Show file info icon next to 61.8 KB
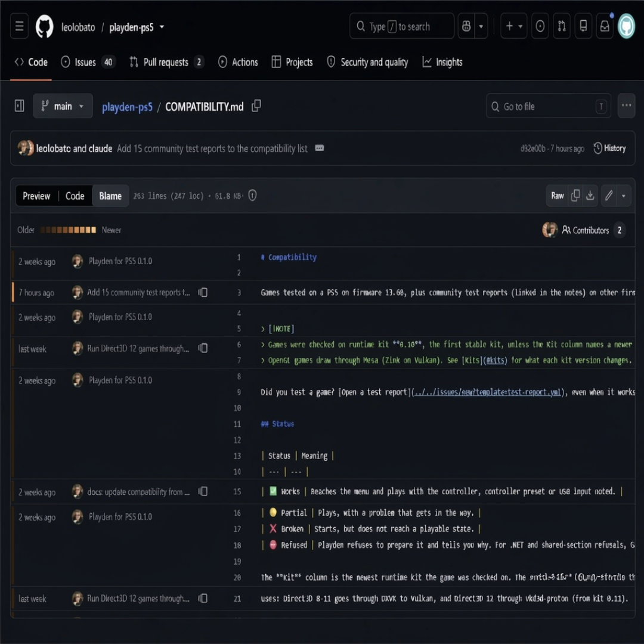 point(253,196)
